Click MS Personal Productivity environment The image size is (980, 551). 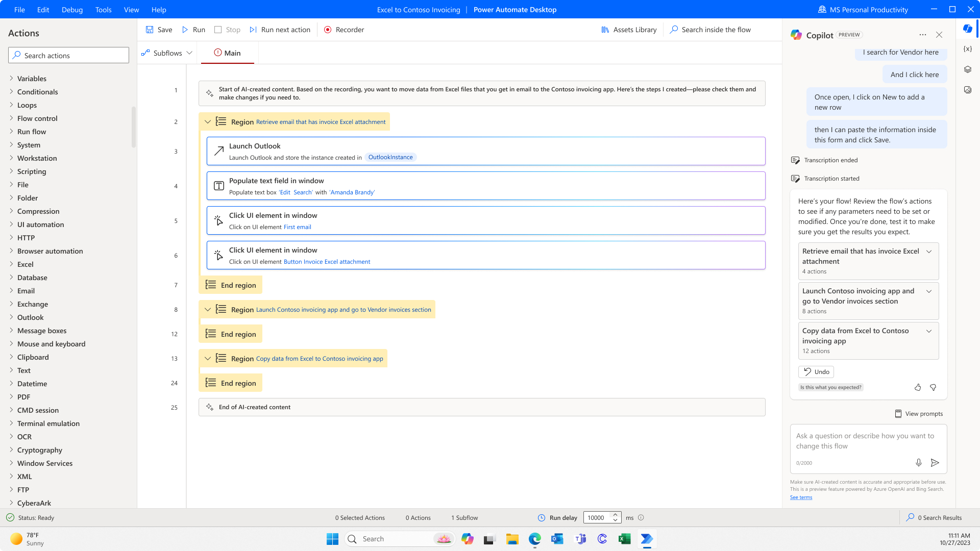point(863,10)
